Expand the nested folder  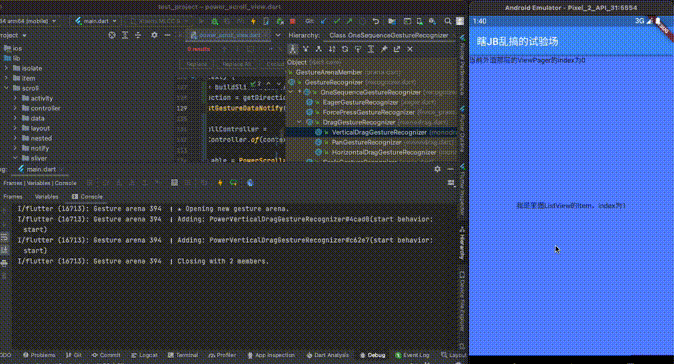(15, 138)
